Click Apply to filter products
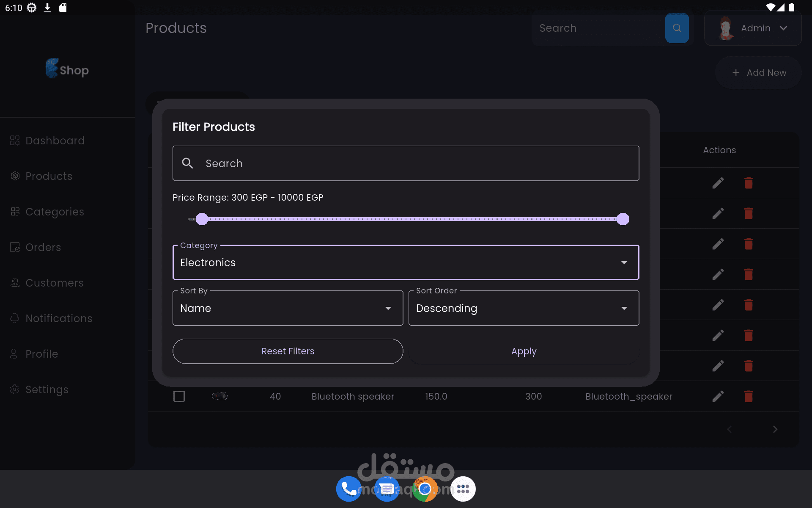 524,351
